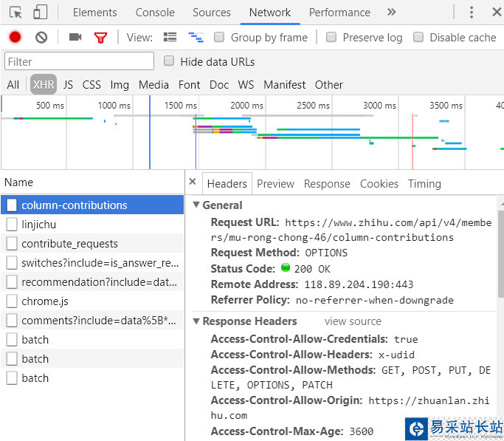Show the Timing detail tab
Screen dimensions: 504x441
[x=424, y=184]
